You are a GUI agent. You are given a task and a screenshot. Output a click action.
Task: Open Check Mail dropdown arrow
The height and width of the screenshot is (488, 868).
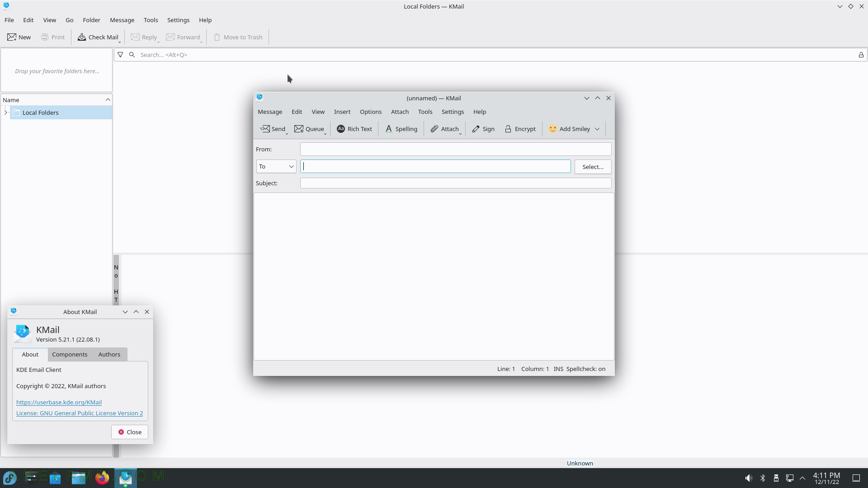pos(120,42)
